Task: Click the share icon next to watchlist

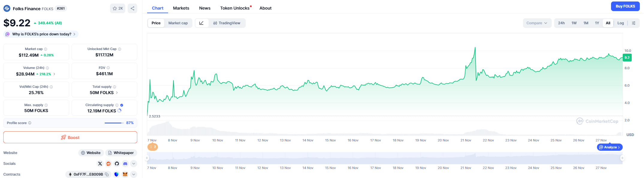Action: coord(132,8)
